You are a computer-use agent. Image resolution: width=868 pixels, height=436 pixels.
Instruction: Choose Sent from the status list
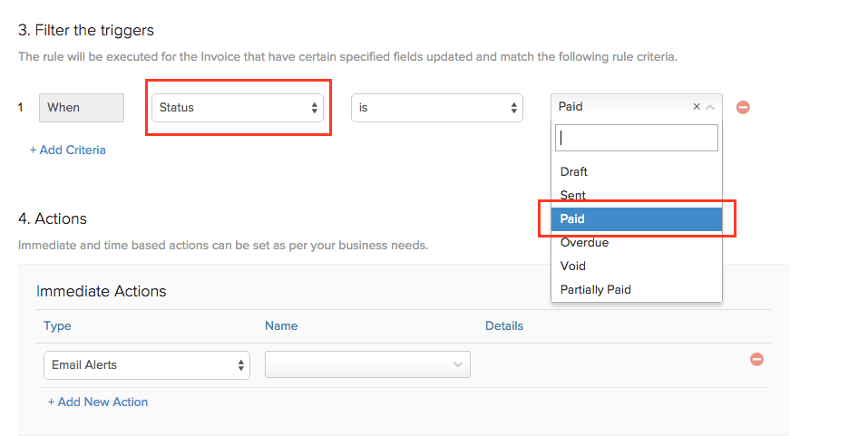point(573,196)
